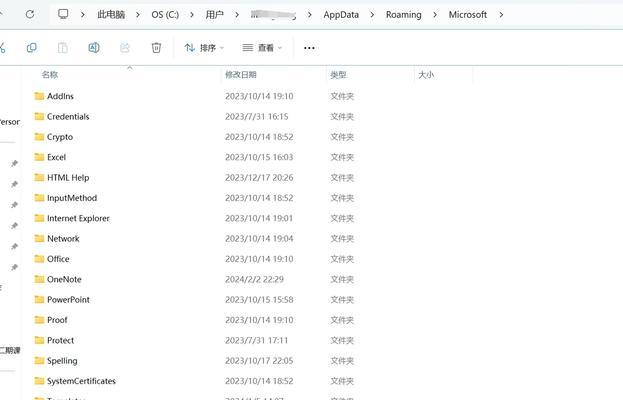Sort by 大小 column header

pos(426,75)
